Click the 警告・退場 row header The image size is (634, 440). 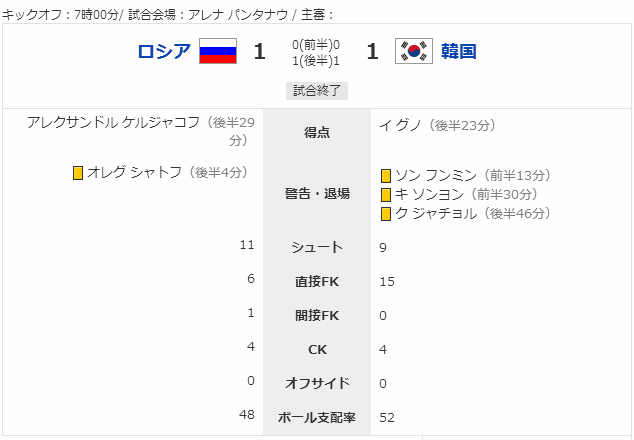coord(317,194)
